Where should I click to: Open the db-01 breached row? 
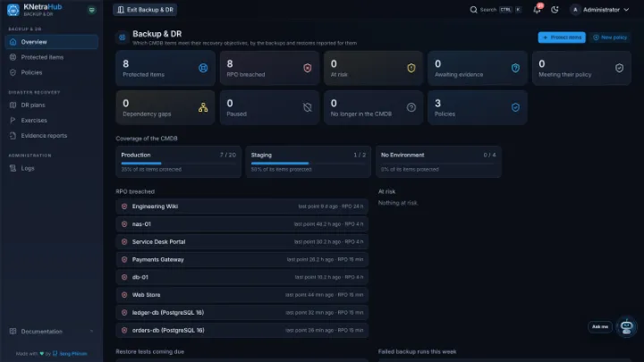pyautogui.click(x=241, y=277)
